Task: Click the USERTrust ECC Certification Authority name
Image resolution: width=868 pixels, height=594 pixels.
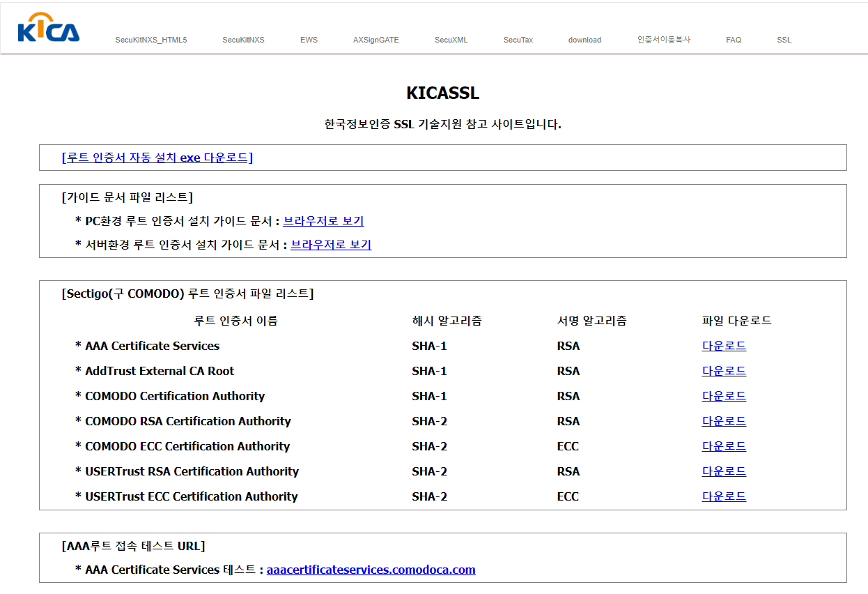Action: click(192, 496)
